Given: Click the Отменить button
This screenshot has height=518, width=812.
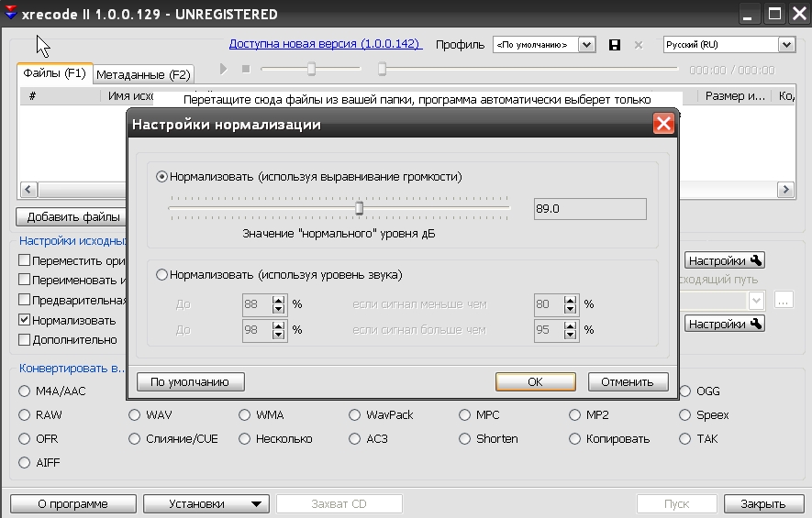Looking at the screenshot, I should 628,382.
